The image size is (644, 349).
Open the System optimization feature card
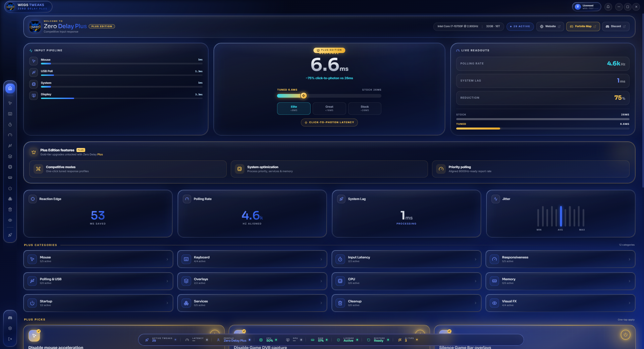coord(329,169)
